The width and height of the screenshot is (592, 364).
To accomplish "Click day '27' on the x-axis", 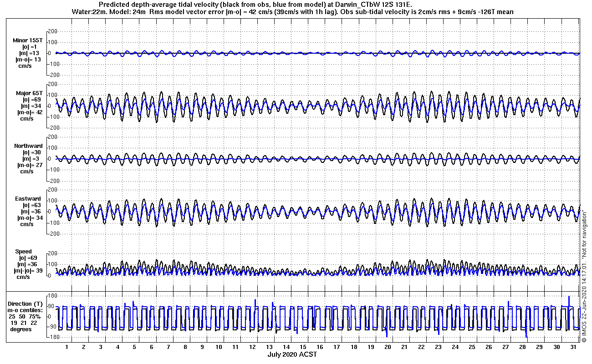I will click(x=506, y=347).
